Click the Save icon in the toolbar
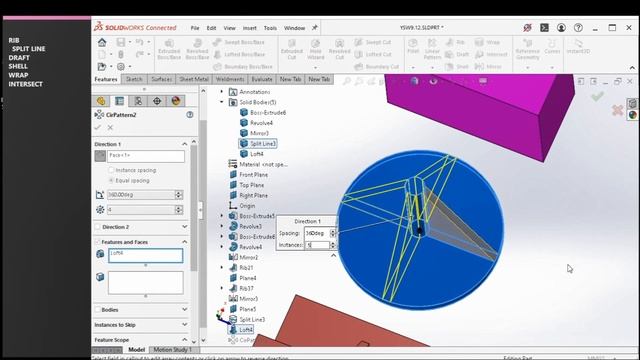This screenshot has width=640, height=360. pos(121,42)
